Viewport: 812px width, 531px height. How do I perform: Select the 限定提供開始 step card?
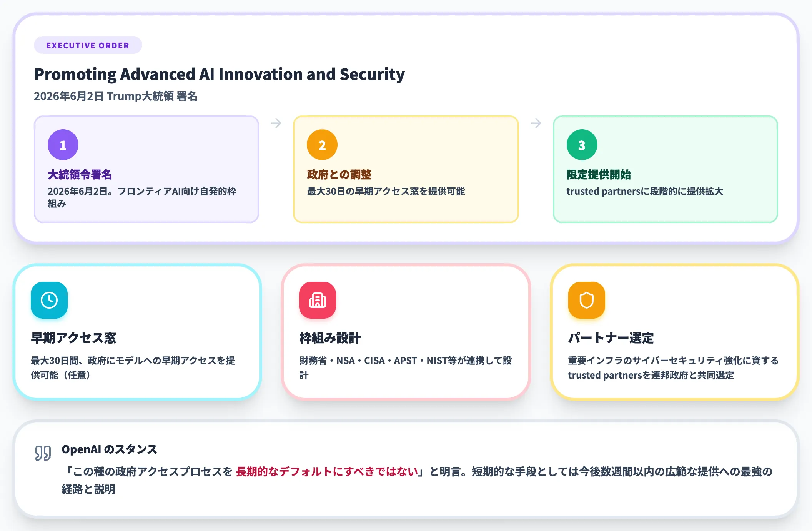coord(666,169)
